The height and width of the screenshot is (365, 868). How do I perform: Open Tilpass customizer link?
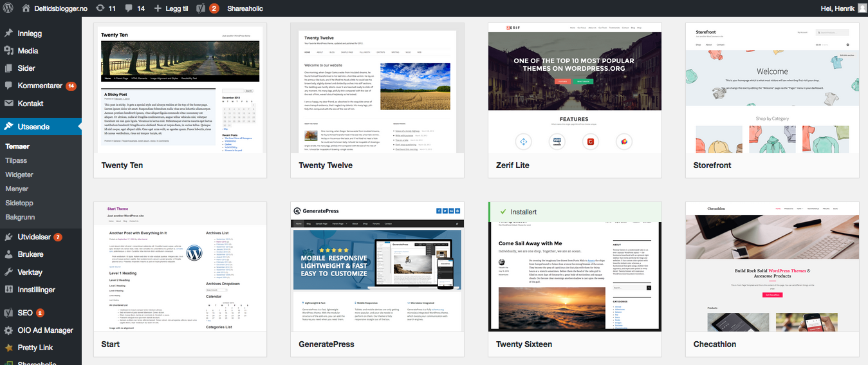[x=16, y=160]
